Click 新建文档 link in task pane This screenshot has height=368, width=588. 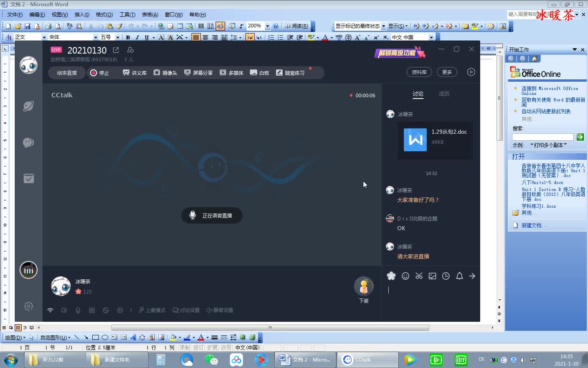pyautogui.click(x=535, y=225)
